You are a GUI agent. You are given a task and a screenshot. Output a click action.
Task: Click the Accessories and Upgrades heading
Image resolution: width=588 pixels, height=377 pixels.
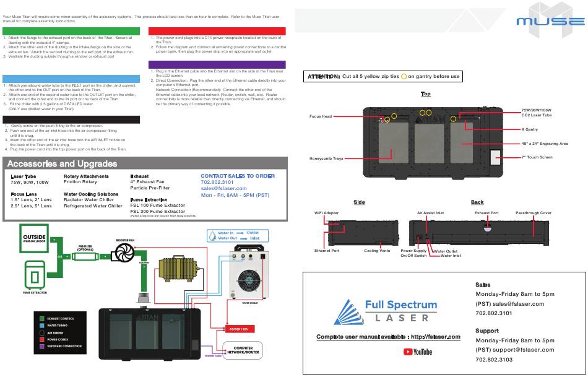pos(63,164)
